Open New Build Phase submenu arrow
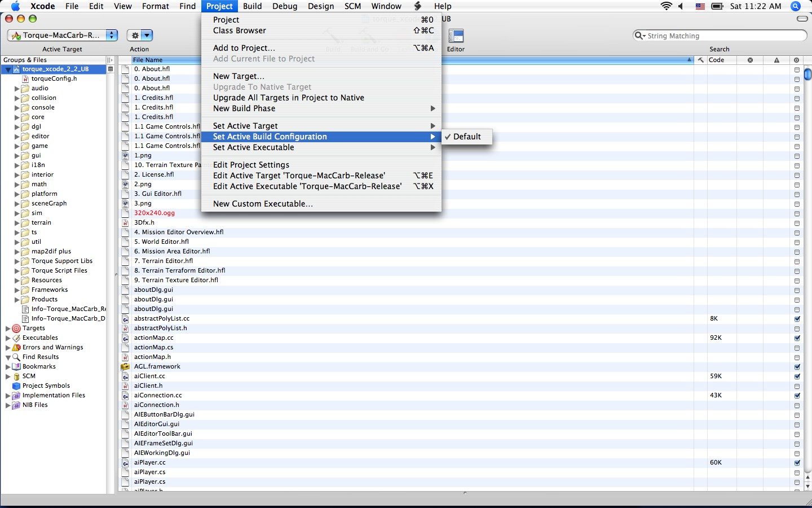 [x=433, y=108]
